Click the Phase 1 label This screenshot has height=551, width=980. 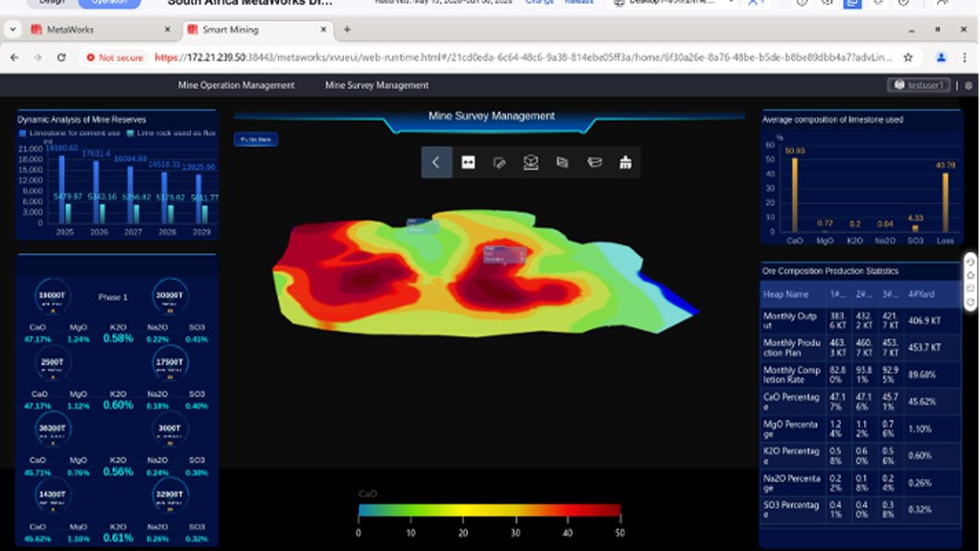pyautogui.click(x=112, y=297)
